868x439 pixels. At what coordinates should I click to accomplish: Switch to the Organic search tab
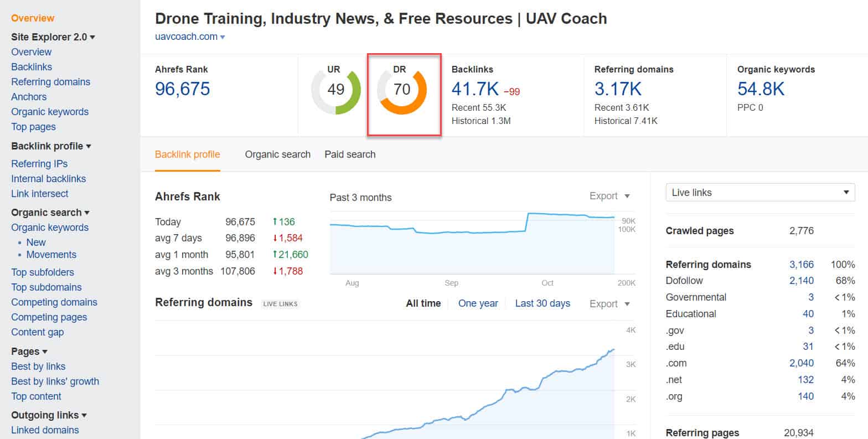pos(277,154)
